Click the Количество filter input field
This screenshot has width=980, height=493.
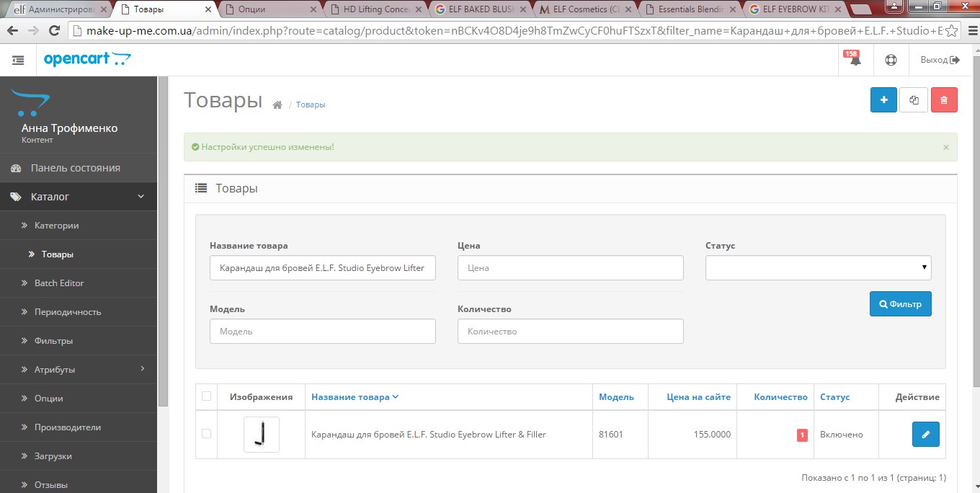point(570,332)
